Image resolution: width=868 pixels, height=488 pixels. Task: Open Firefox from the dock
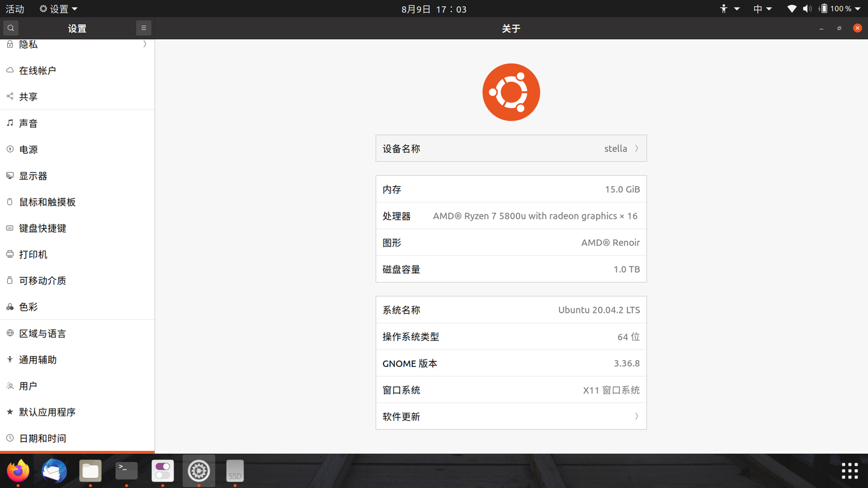tap(18, 471)
